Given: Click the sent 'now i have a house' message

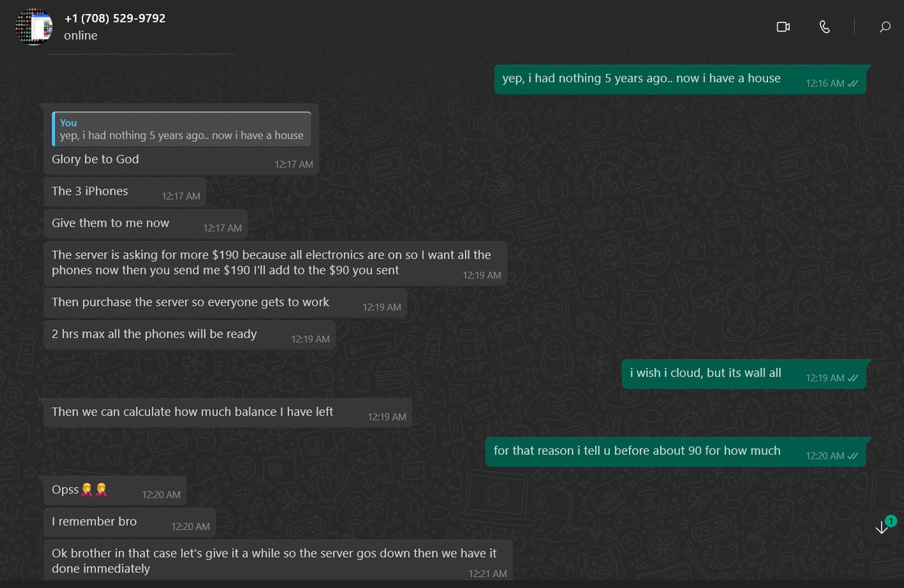Looking at the screenshot, I should [680, 79].
